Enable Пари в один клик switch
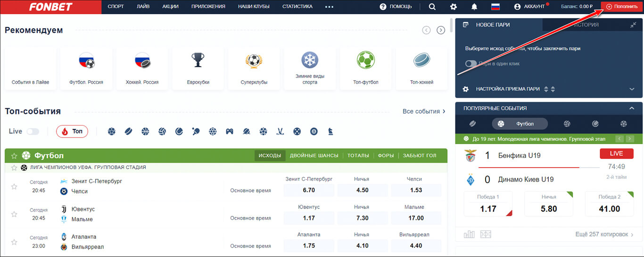Image resolution: width=644 pixels, height=257 pixels. click(x=471, y=64)
